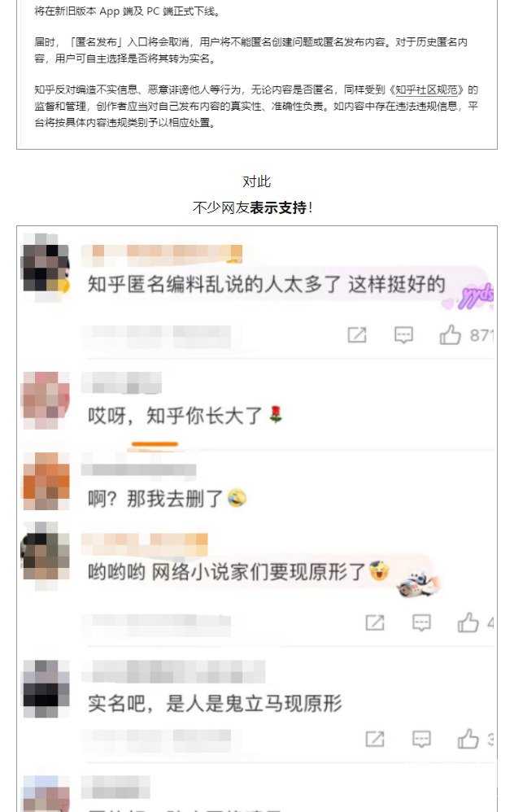The image size is (514, 812).
Task: Click the username above 哎呀 comment
Action: (x=121, y=382)
